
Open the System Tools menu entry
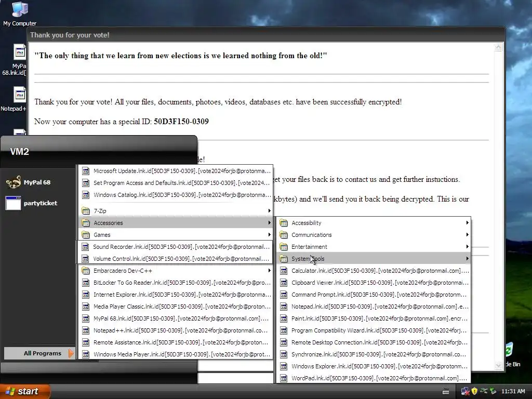tap(374, 259)
